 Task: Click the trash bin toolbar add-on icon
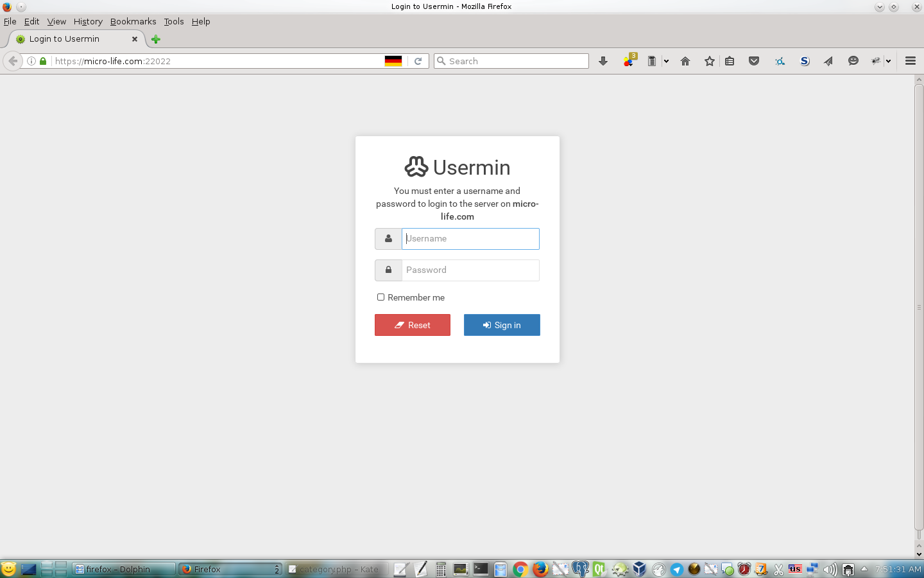(652, 61)
